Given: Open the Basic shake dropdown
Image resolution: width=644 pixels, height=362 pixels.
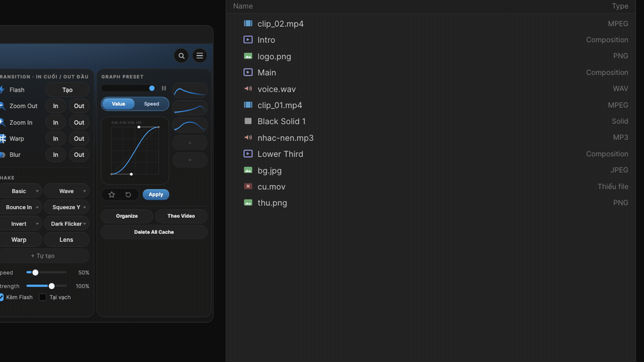Looking at the screenshot, I should click(x=20, y=191).
